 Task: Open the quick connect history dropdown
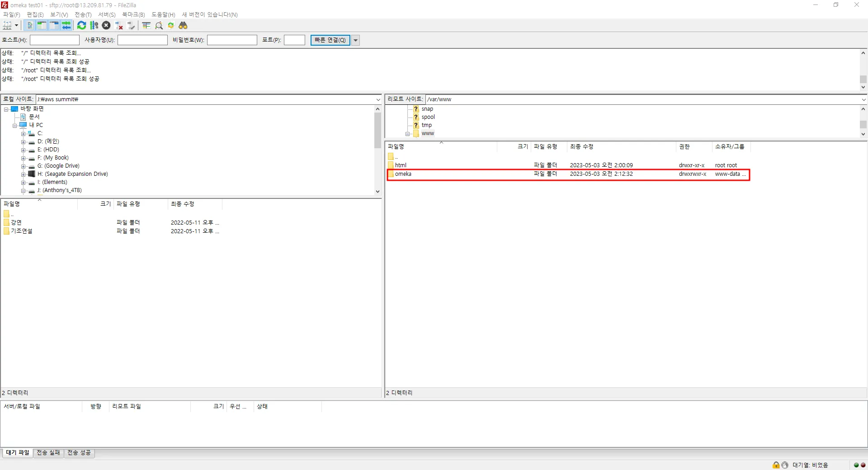pyautogui.click(x=356, y=40)
